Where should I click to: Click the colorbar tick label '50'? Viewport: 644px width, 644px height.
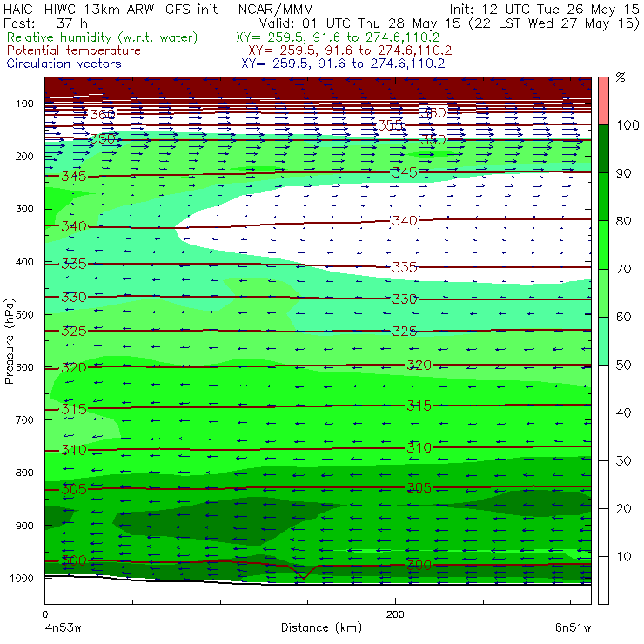(x=623, y=366)
